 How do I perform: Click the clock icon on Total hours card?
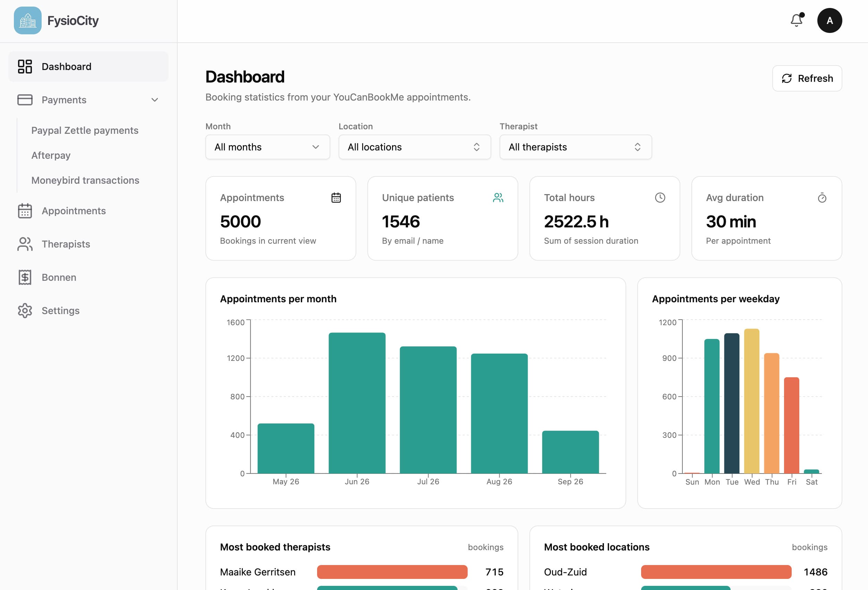660,197
